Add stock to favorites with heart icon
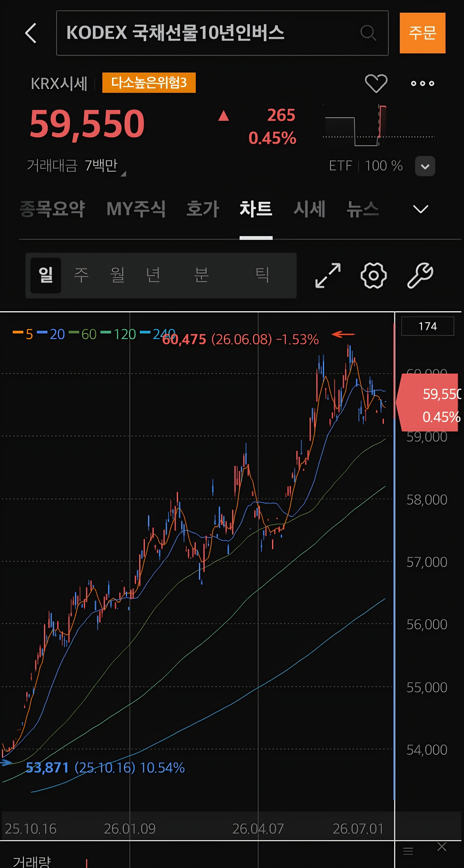Screen dimensions: 464x868 376,83
